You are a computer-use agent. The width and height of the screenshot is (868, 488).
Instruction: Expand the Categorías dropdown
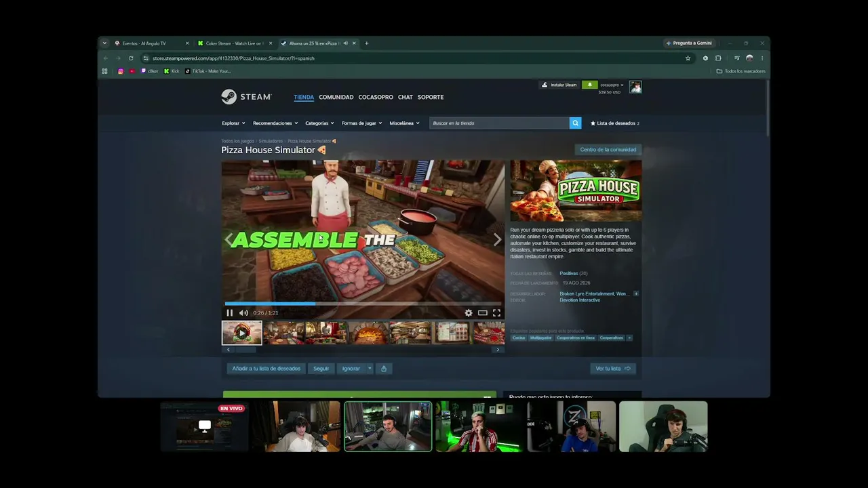pos(319,123)
